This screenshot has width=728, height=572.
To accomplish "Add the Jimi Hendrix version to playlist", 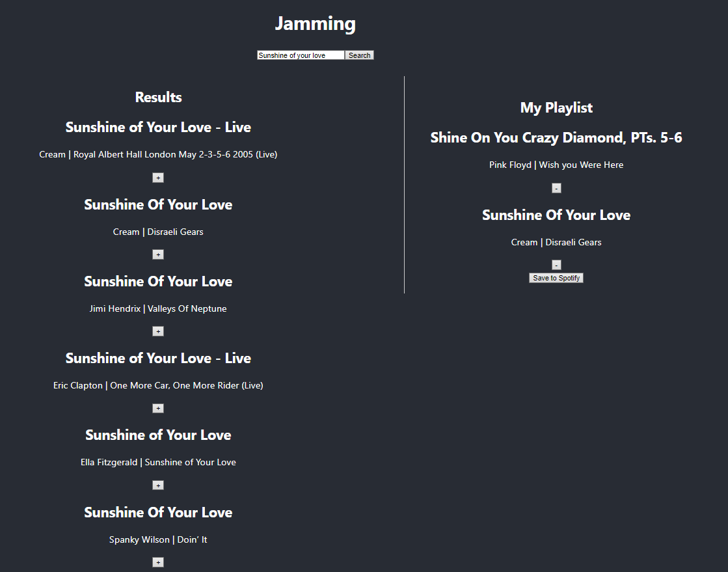I will 158,331.
